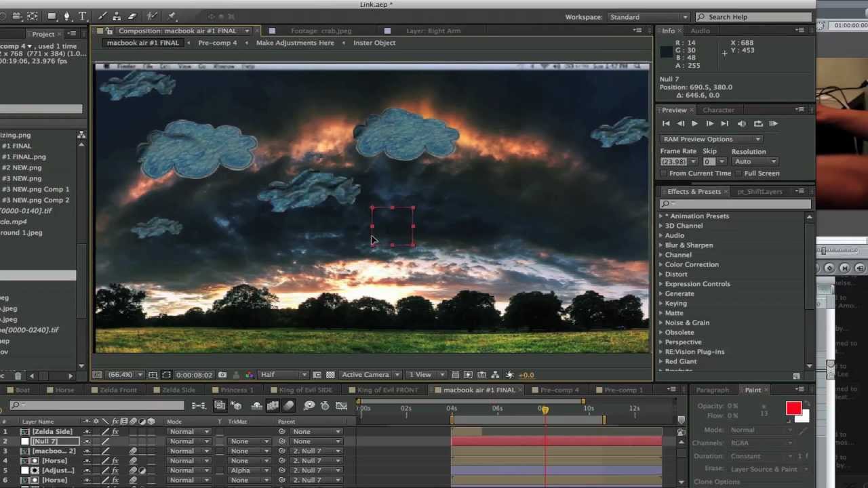Click the current time indicator marker
Viewport: 868px width, 488px height.
pyautogui.click(x=544, y=409)
